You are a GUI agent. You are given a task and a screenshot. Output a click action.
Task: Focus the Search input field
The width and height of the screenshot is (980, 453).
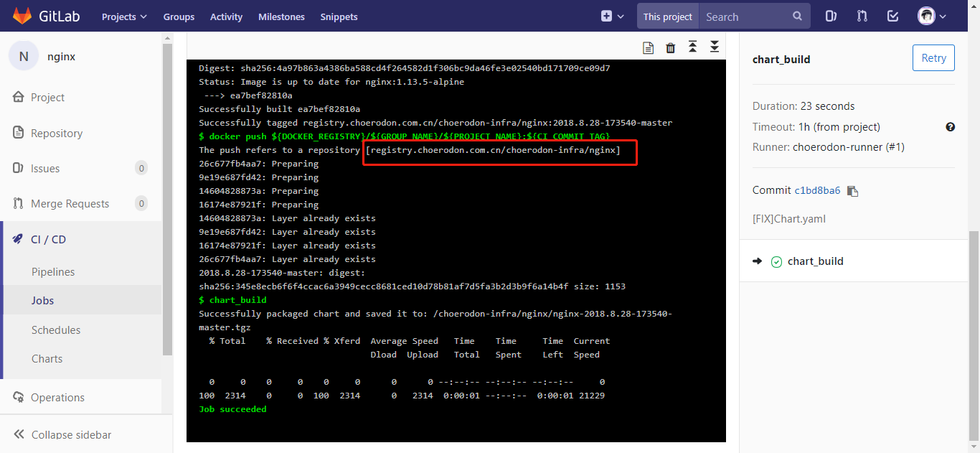(x=745, y=17)
